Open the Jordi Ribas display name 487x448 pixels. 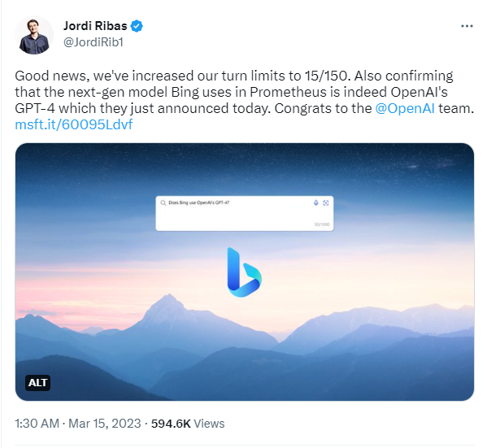click(95, 26)
